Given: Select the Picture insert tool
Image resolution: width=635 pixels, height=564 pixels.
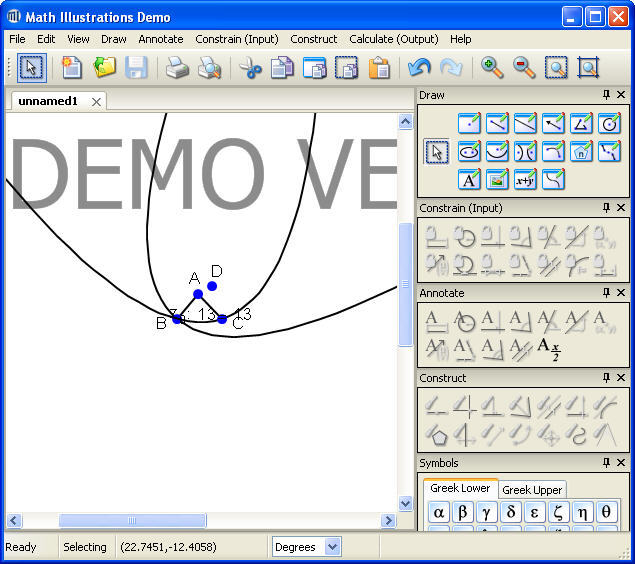Looking at the screenshot, I should [497, 179].
